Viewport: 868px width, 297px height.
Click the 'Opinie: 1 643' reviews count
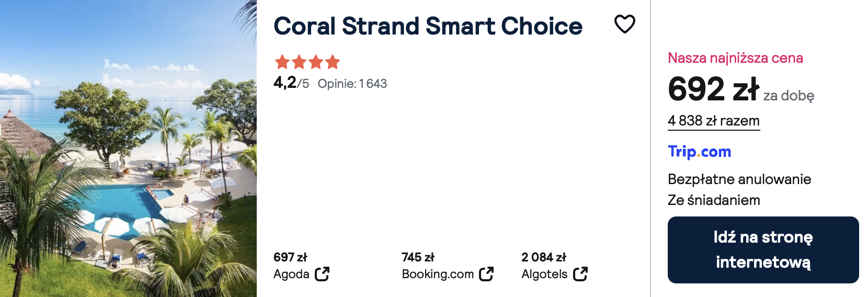coord(352,84)
